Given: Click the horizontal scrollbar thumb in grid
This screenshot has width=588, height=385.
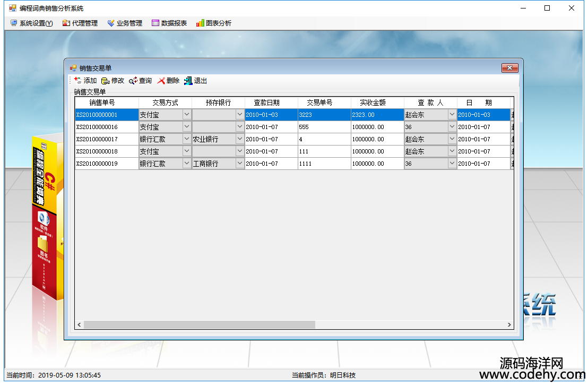Looking at the screenshot, I should (x=199, y=324).
